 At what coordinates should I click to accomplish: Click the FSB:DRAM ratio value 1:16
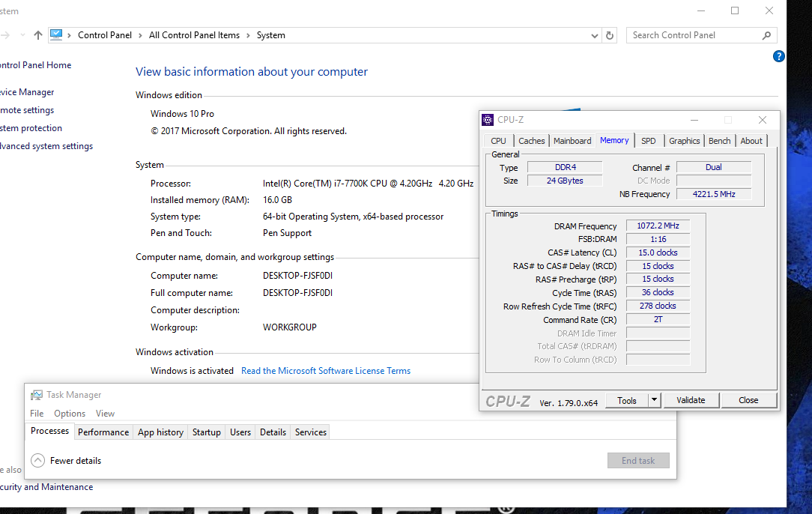tap(658, 239)
